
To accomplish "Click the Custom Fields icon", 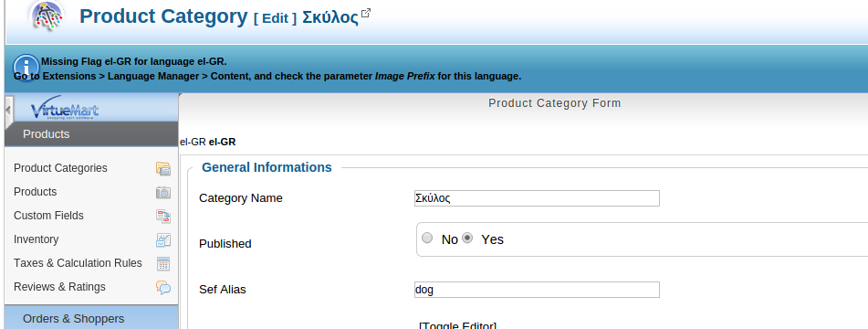I will click(x=163, y=216).
